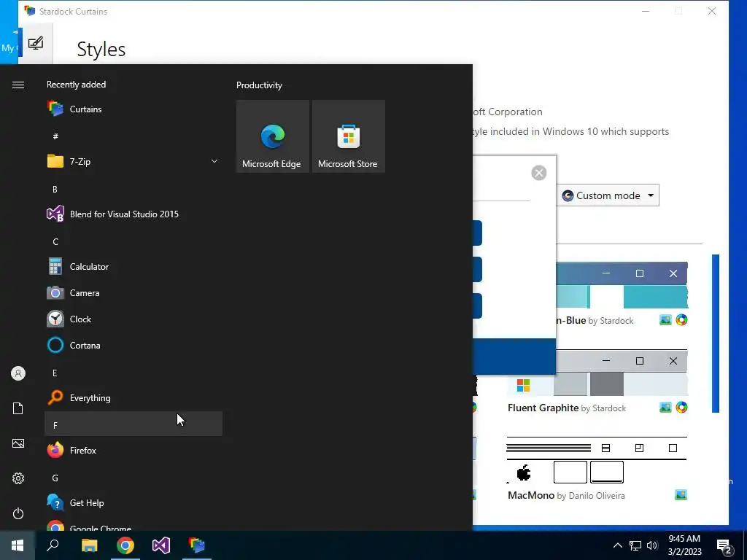747x560 pixels.
Task: Open the 7-Zip folder icon
Action: click(55, 161)
